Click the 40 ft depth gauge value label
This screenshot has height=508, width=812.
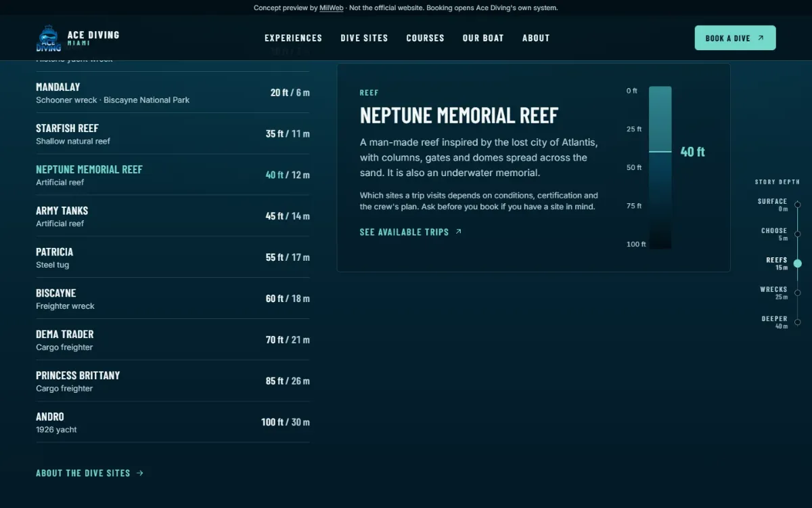[692, 152]
